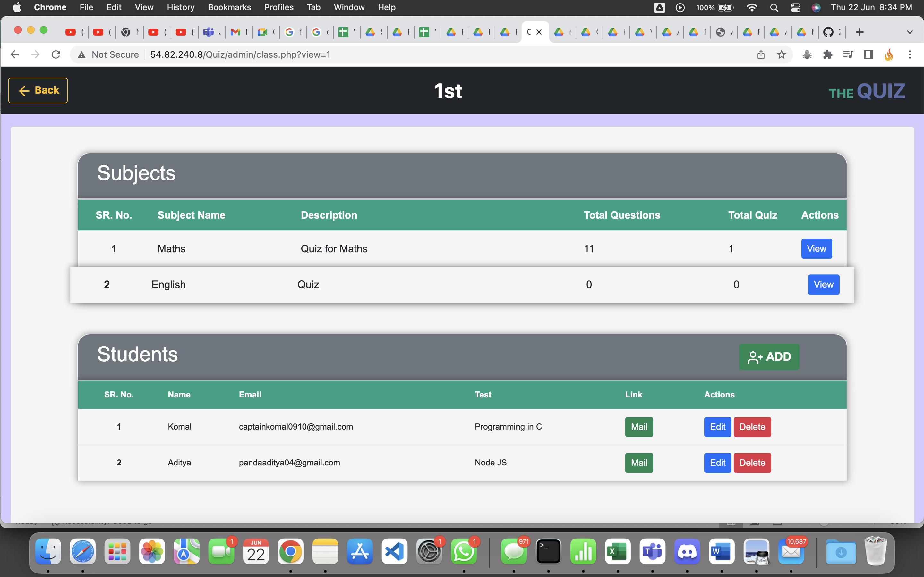The width and height of the screenshot is (924, 577).
Task: Click the Spotlight search icon in menu bar
Action: [774, 7]
